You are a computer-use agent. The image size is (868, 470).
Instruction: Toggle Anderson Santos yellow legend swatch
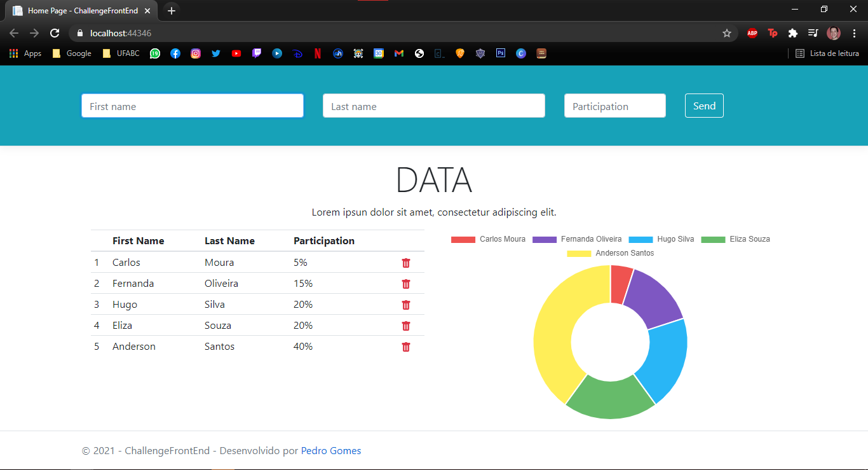tap(579, 253)
